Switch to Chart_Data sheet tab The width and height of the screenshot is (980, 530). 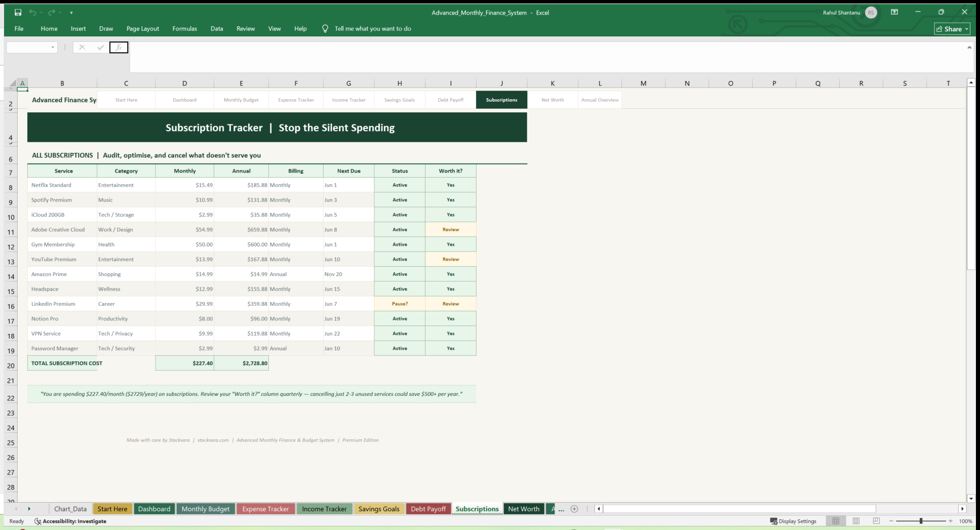[x=70, y=509]
